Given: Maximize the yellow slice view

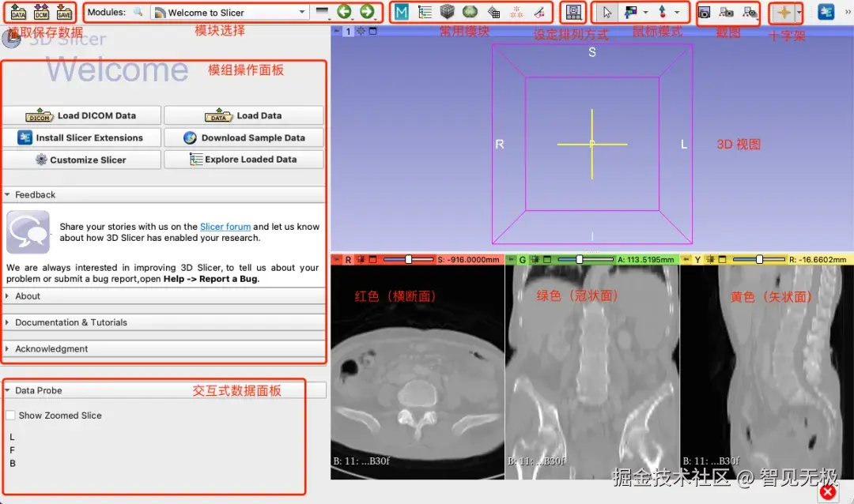Looking at the screenshot, I should [x=722, y=260].
